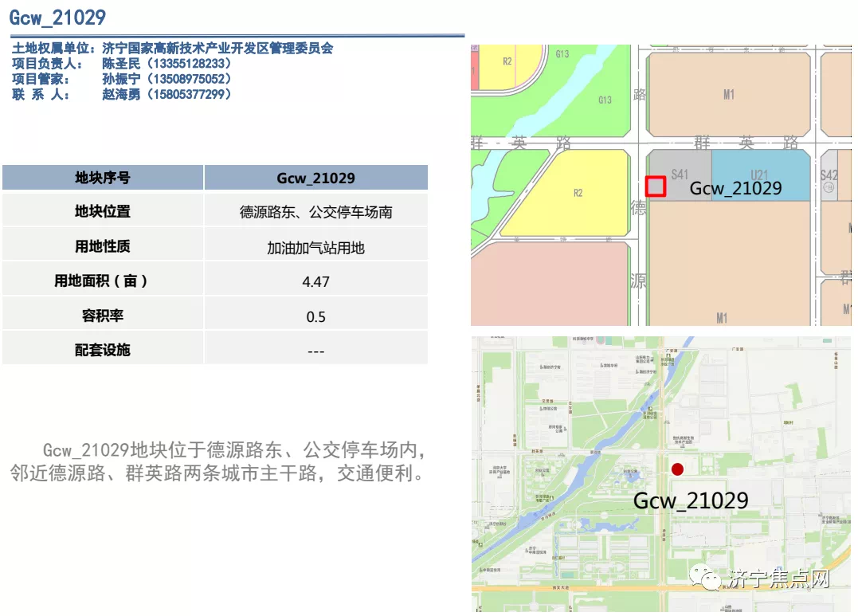Click the table header cell "地块序号"
The width and height of the screenshot is (858, 616).
[103, 178]
